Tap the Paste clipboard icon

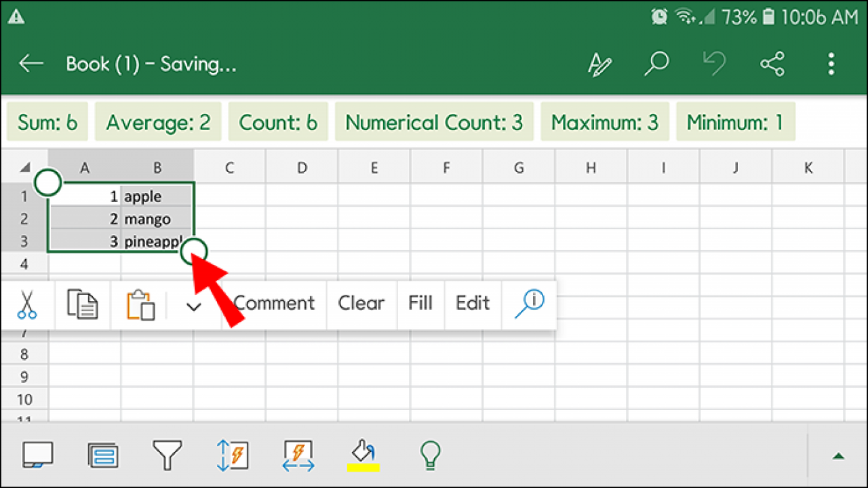point(139,304)
